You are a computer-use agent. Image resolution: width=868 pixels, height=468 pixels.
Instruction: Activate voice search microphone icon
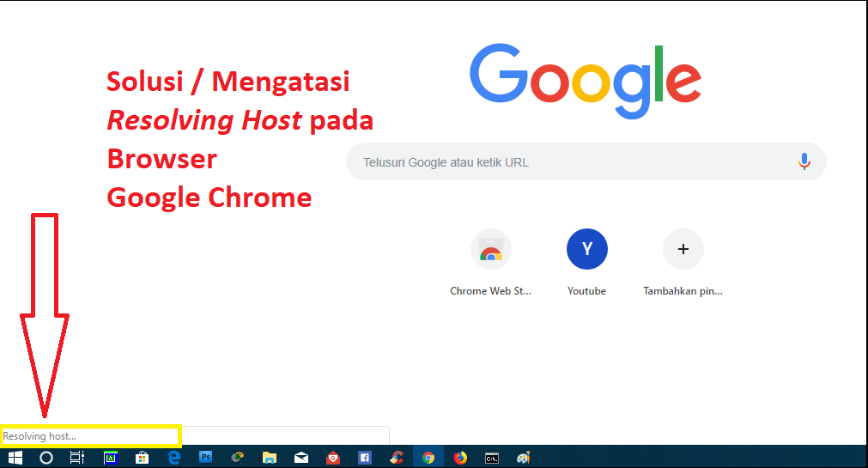[804, 161]
